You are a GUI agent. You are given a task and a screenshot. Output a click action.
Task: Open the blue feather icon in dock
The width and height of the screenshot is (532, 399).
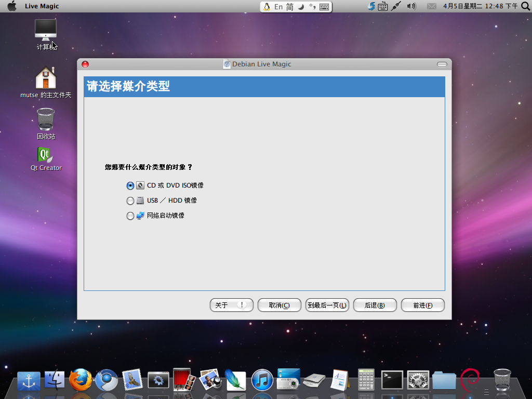point(235,380)
